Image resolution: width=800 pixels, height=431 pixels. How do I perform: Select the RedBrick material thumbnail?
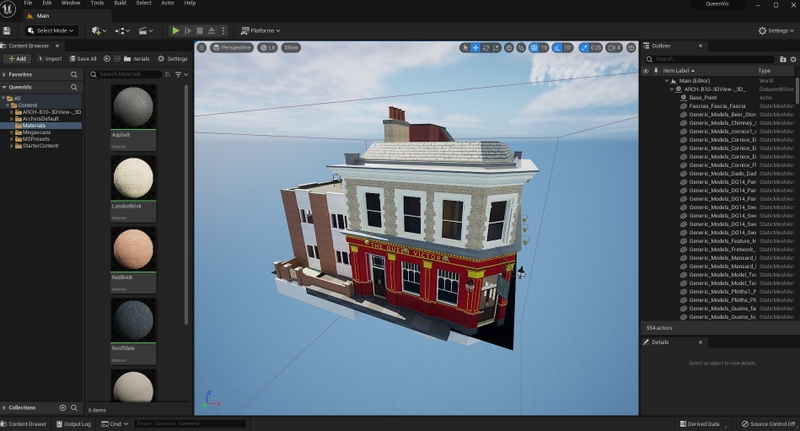pos(133,249)
